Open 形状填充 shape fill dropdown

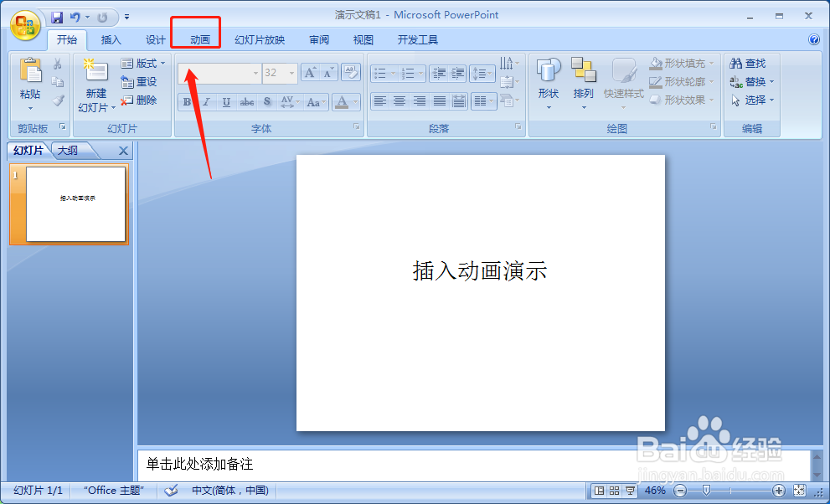pyautogui.click(x=682, y=64)
